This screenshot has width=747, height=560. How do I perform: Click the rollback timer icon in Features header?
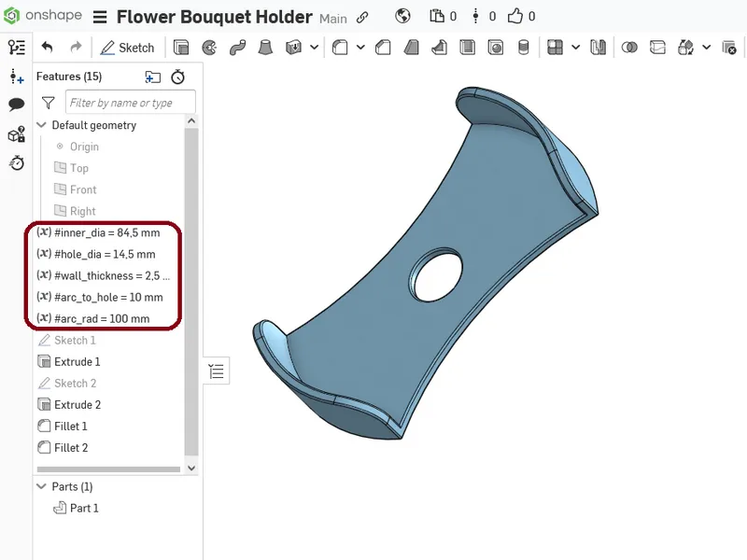point(177,77)
